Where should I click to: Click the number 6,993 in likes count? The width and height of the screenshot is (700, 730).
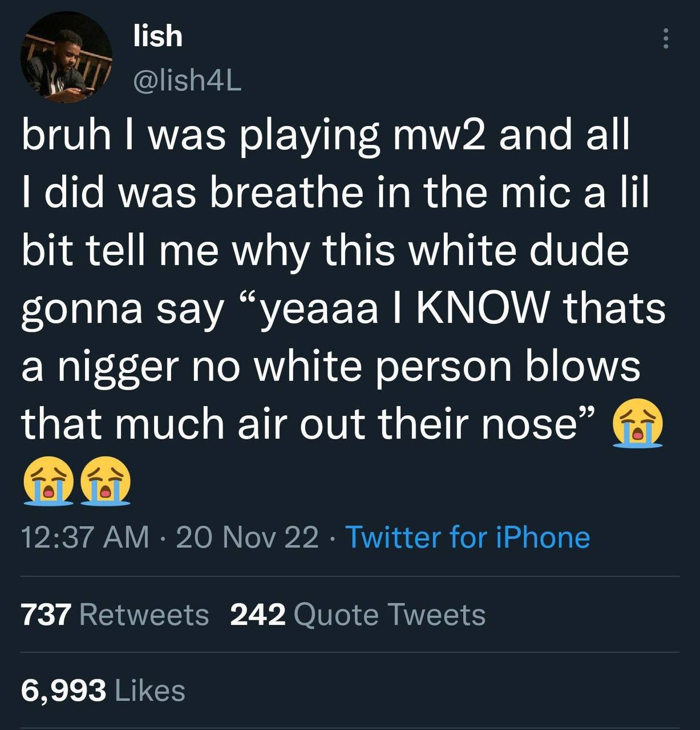pyautogui.click(x=64, y=690)
